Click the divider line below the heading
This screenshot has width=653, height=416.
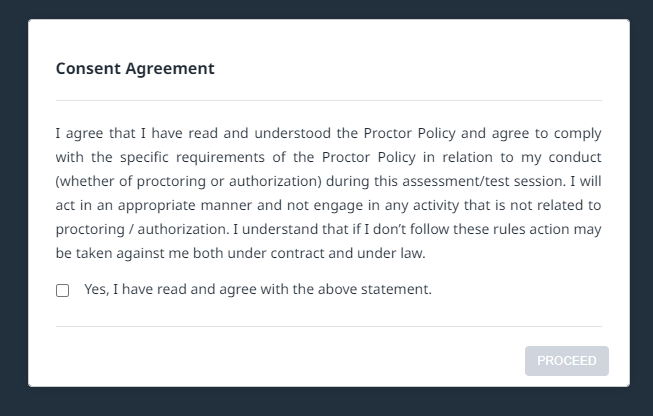[x=329, y=101]
